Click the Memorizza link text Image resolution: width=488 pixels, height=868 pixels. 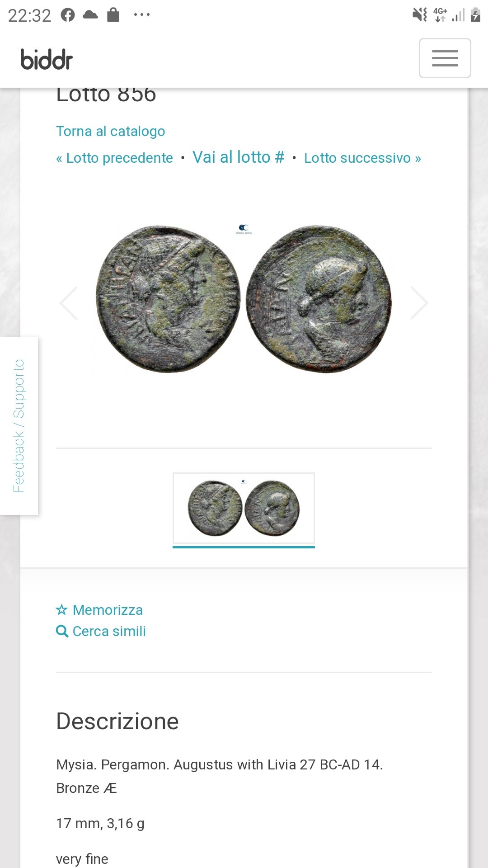(108, 610)
